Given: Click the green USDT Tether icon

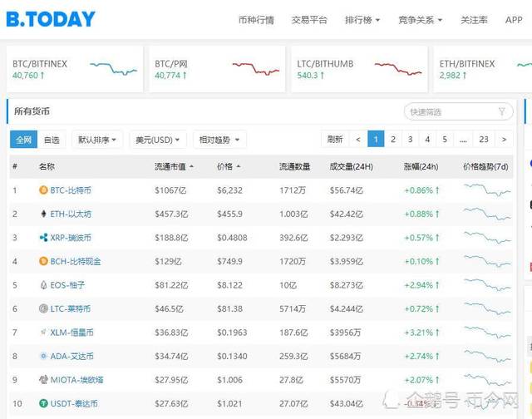Looking at the screenshot, I should point(43,403).
